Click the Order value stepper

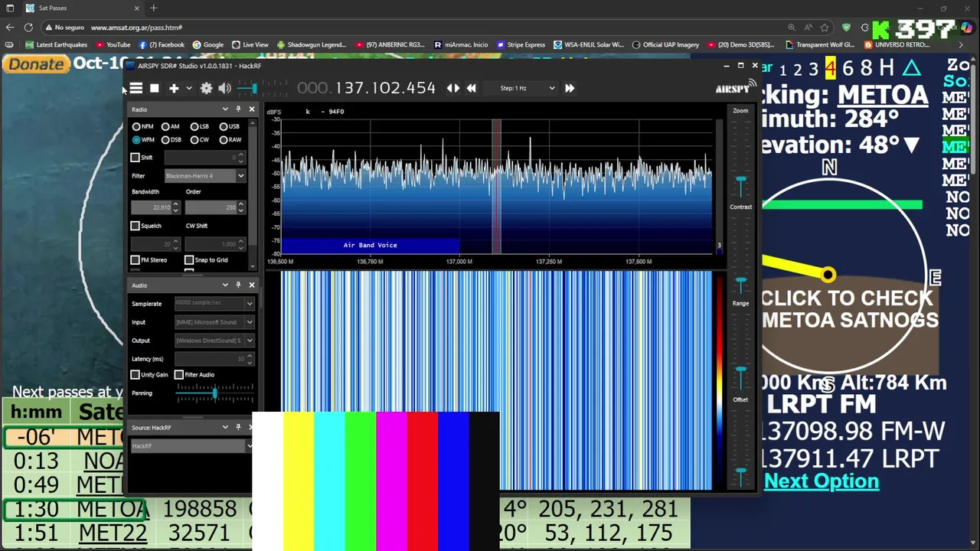[x=240, y=207]
